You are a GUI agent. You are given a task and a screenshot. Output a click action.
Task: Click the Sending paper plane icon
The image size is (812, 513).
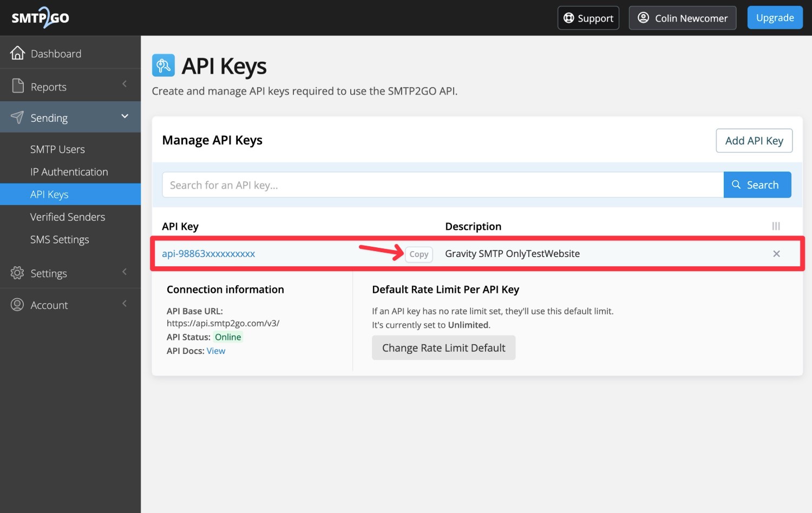(17, 117)
